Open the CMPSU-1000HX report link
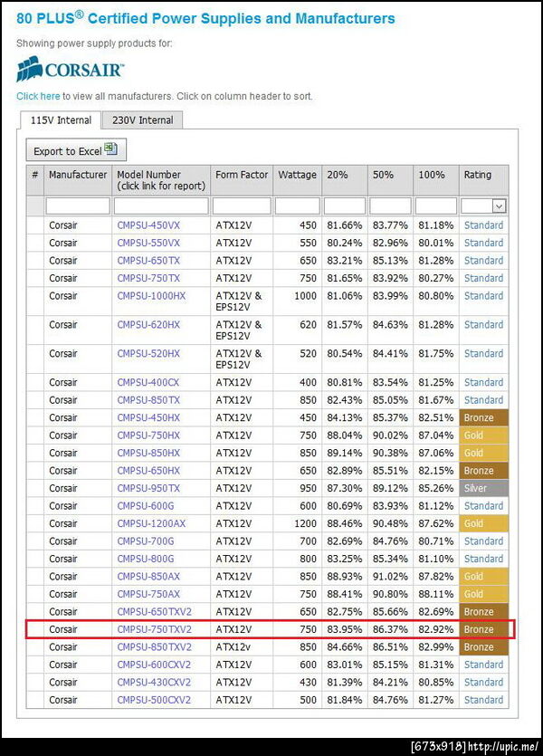The height and width of the screenshot is (756, 543). pyautogui.click(x=151, y=295)
